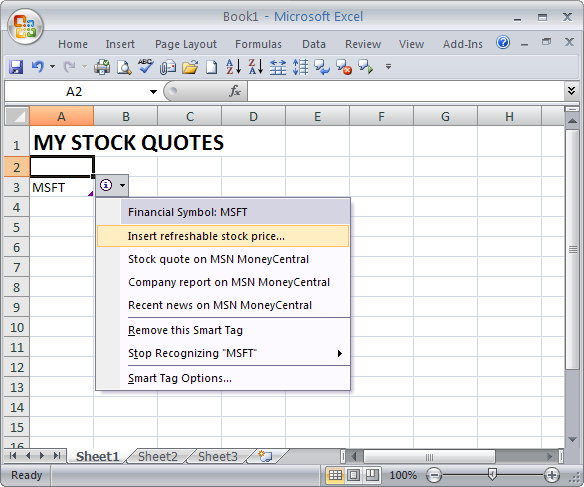This screenshot has height=487, width=584.
Task: Click the Save icon in Quick Access toolbar
Action: pyautogui.click(x=16, y=67)
